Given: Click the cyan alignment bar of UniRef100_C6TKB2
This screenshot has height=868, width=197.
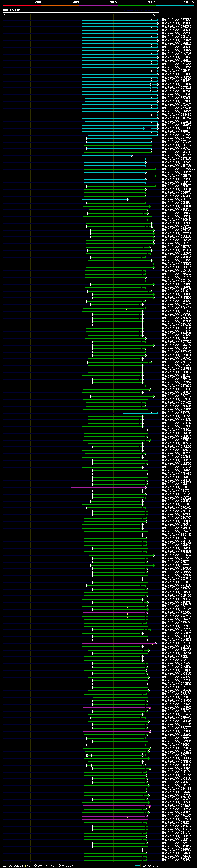Looking at the screenshot, I should pyautogui.click(x=120, y=20).
